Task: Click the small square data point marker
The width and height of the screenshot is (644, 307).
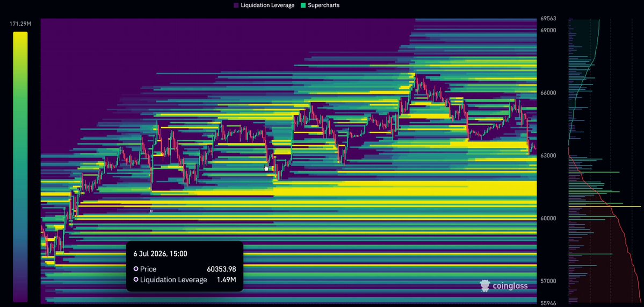Action: pyautogui.click(x=151, y=211)
